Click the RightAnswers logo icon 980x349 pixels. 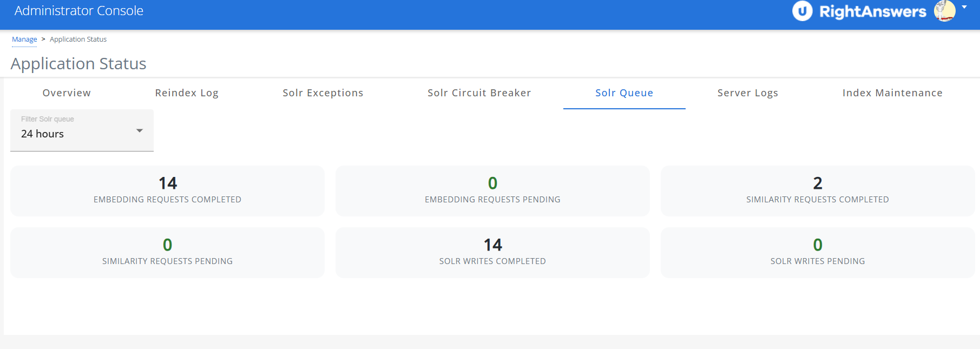(802, 11)
